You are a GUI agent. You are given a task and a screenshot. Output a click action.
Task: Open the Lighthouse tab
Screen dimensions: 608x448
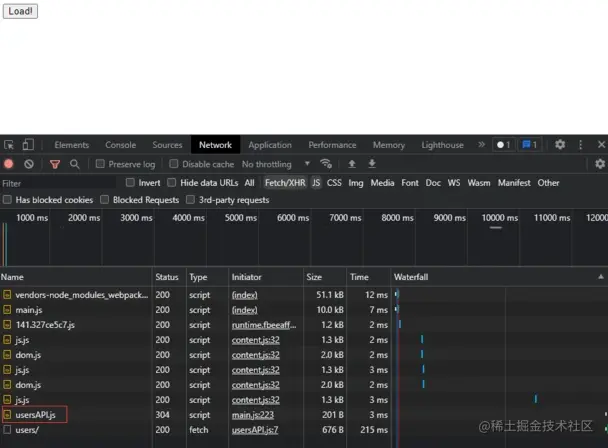tap(442, 145)
